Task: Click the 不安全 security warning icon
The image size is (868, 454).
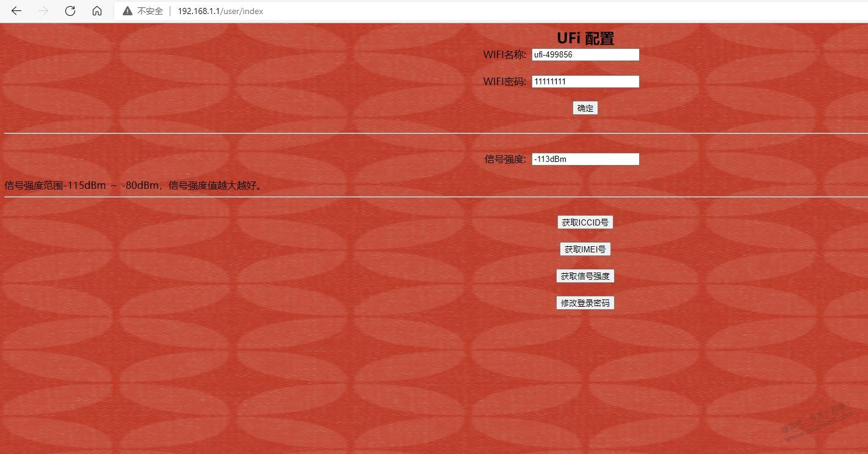Action: click(x=128, y=11)
